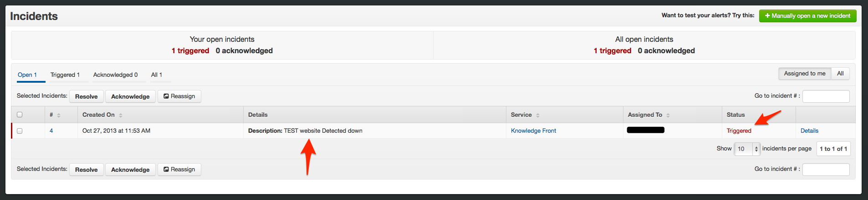Click the top Reassign button

(179, 96)
